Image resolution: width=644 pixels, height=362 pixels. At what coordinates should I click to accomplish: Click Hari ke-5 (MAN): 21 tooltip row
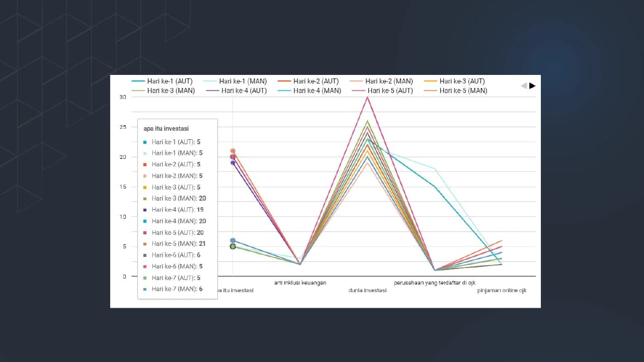(178, 244)
